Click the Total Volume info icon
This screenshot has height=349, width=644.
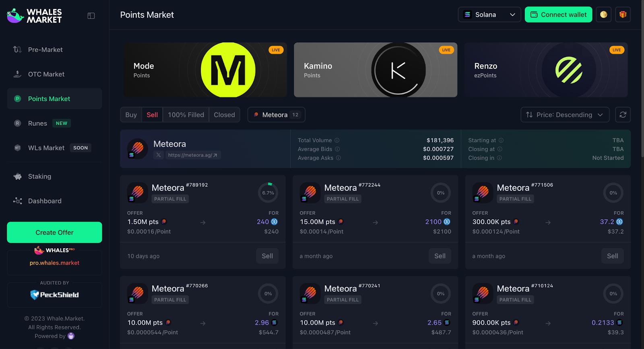[x=337, y=140]
